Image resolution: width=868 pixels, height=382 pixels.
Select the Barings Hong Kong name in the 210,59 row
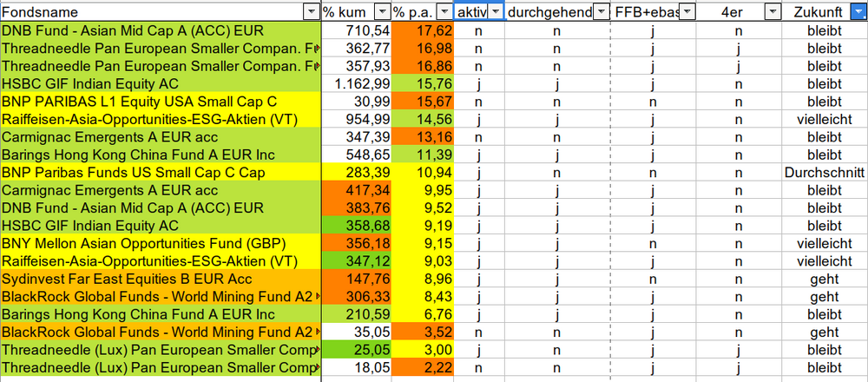(161, 314)
